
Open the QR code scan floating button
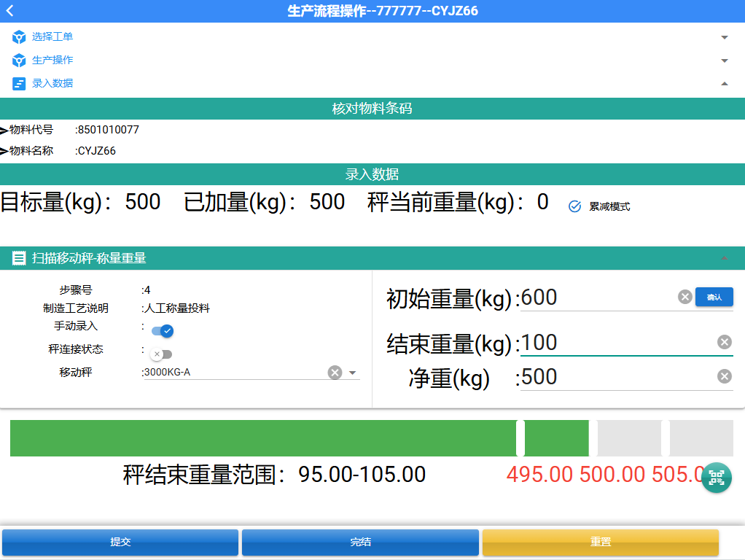[x=716, y=478]
